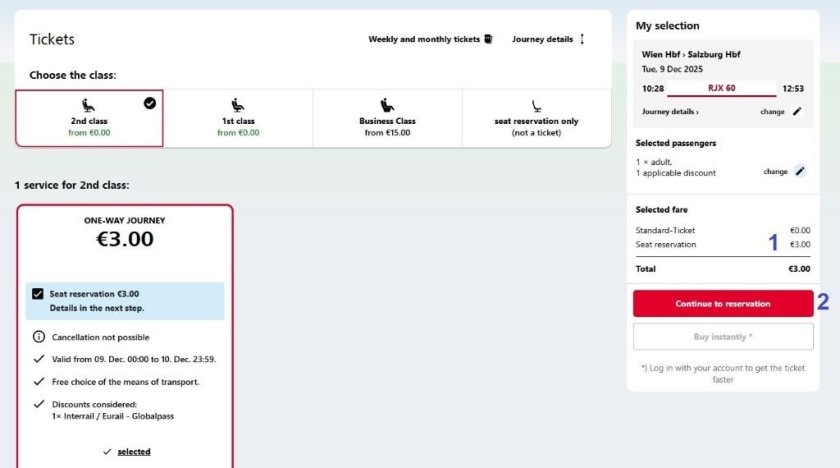Click the Wien Hbf › Salzburg Hbf route text
Screen dimensions: 840x468
point(691,54)
